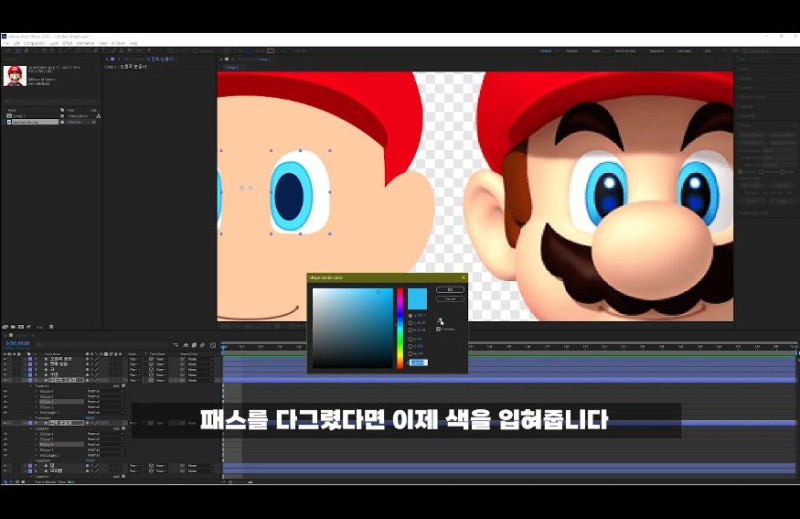The height and width of the screenshot is (519, 800).
Task: Close the color picker with X
Action: (x=463, y=277)
